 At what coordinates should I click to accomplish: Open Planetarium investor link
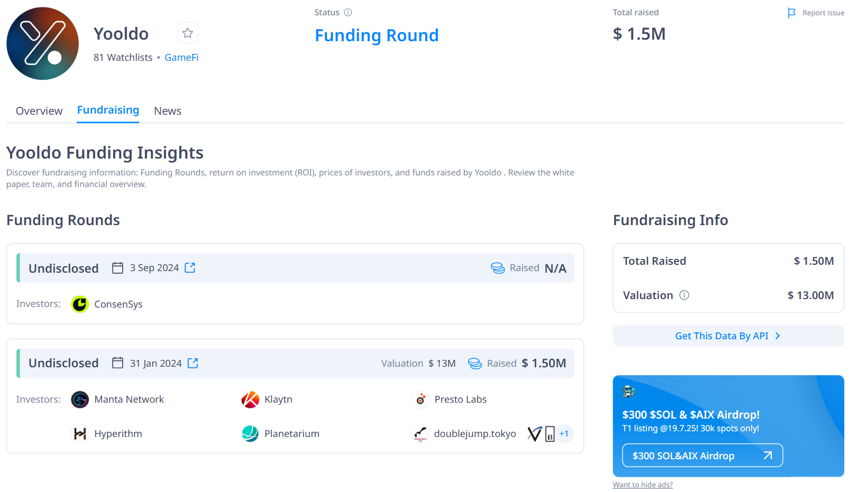click(292, 434)
